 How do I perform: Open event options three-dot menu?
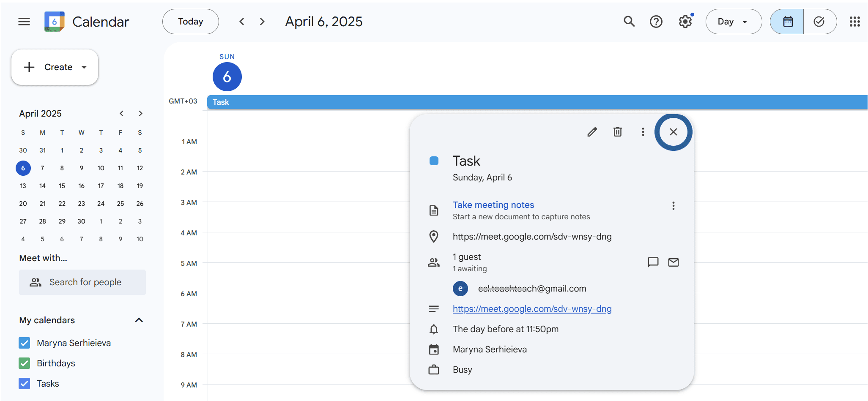click(x=643, y=132)
